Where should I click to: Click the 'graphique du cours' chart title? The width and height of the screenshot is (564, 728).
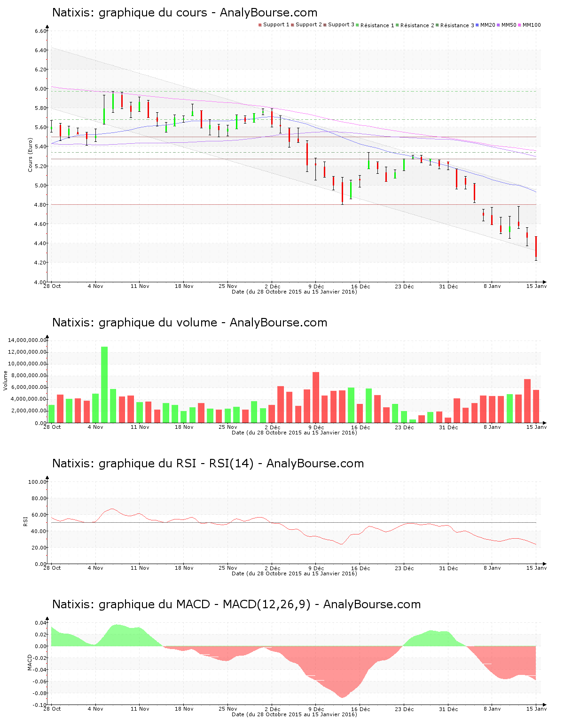[x=184, y=13]
